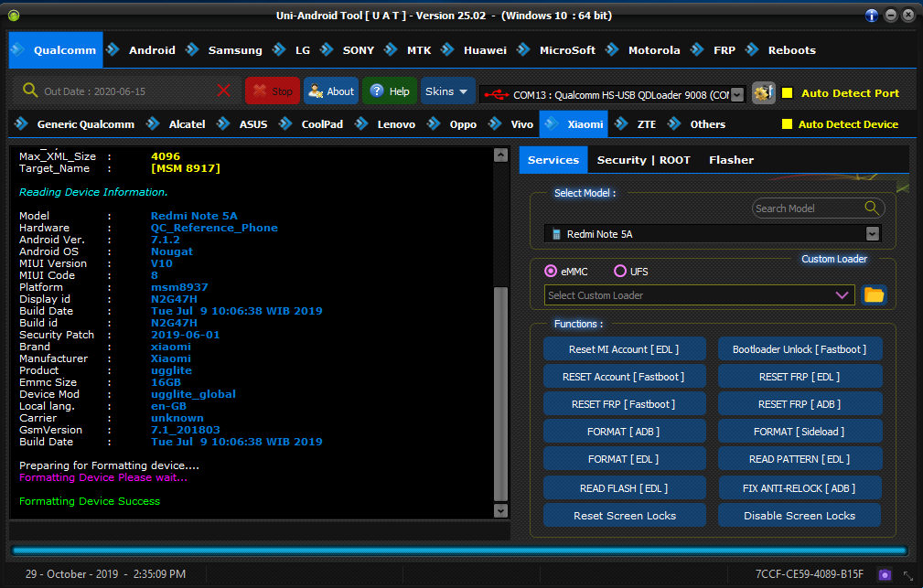923x588 pixels.
Task: Click READ PATTERN [ EDL ] button
Action: 800,459
